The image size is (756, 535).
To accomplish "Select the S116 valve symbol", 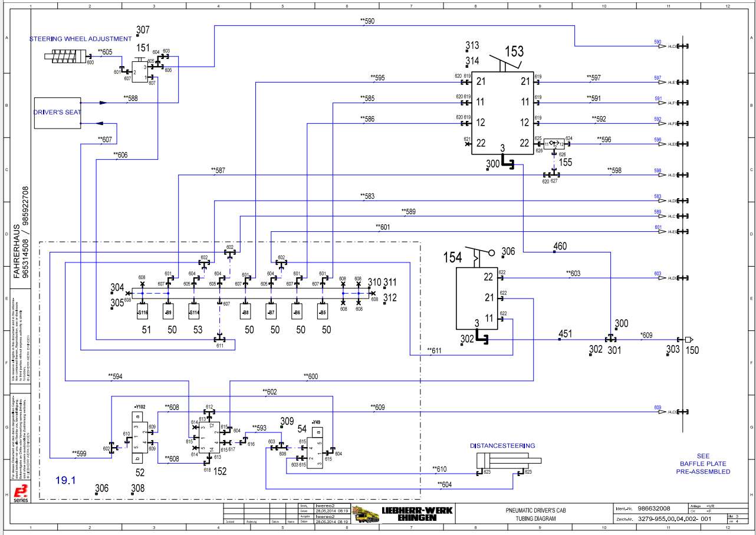I will tap(142, 311).
